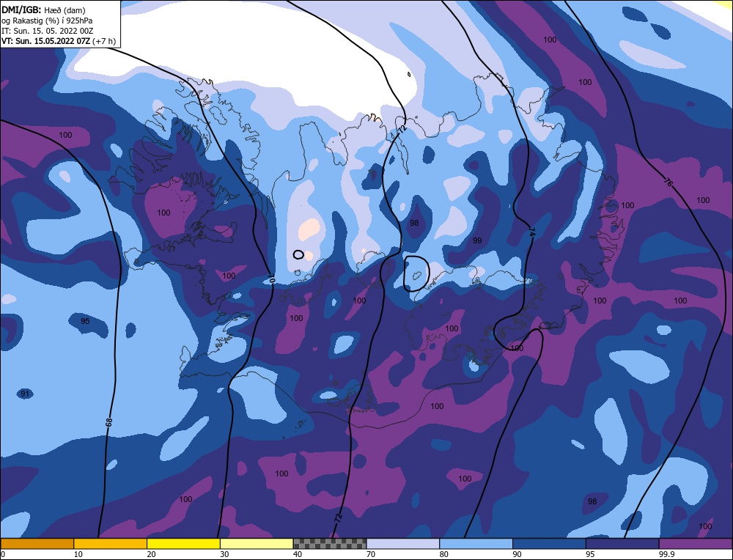Pick the light blue 80–90 legend swatch

tap(476, 544)
